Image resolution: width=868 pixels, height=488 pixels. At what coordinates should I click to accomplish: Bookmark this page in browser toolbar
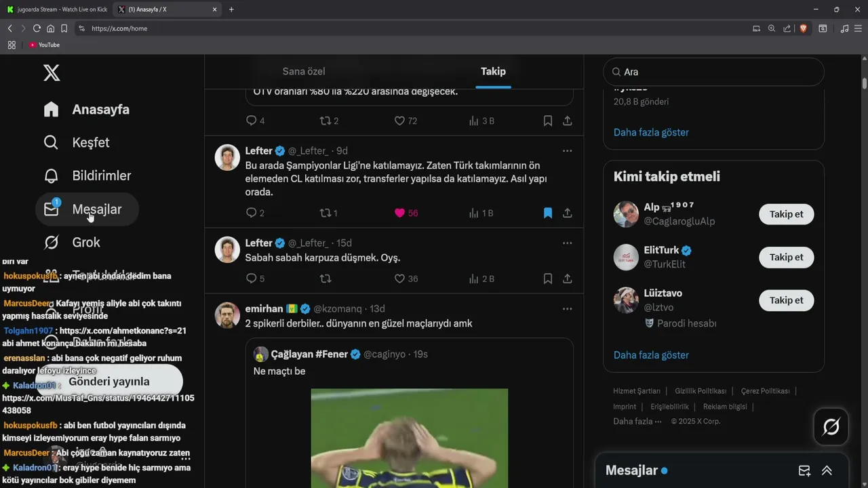[64, 28]
